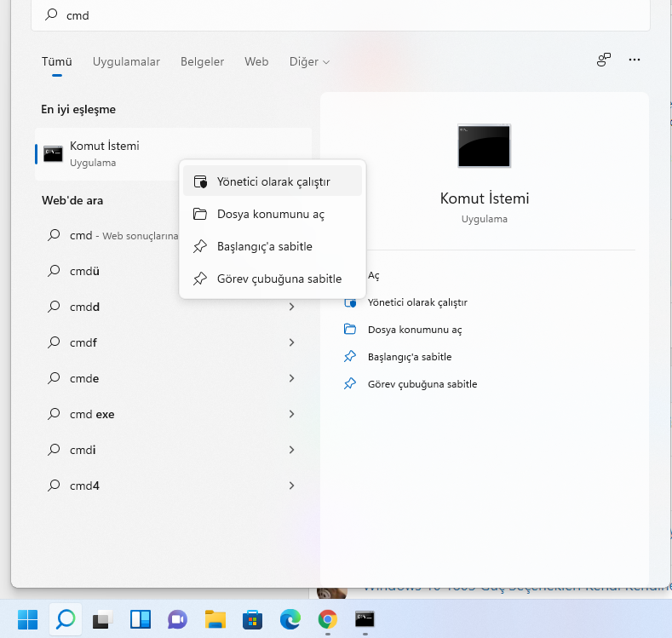Click the feedback people icon at top right
The width and height of the screenshot is (672, 638).
(x=603, y=60)
